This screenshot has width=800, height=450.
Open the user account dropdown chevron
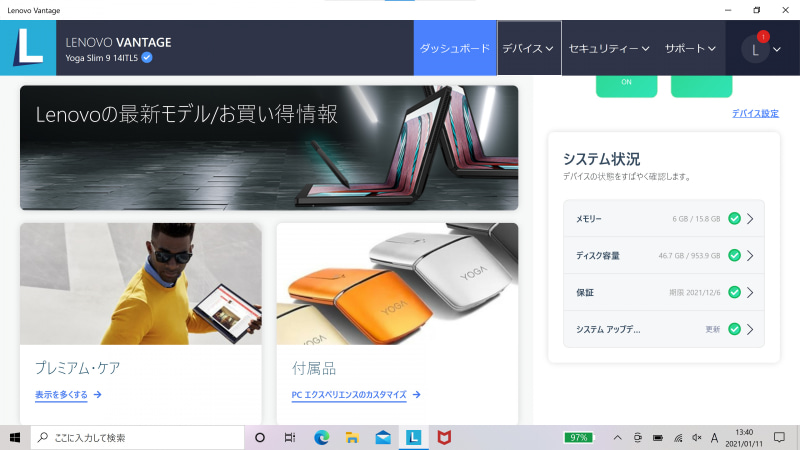pos(777,49)
